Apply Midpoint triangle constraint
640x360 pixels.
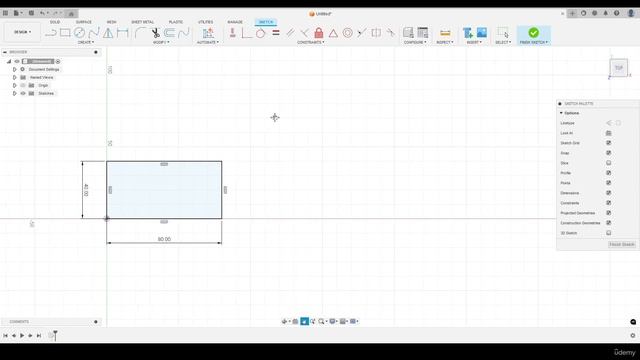333,33
